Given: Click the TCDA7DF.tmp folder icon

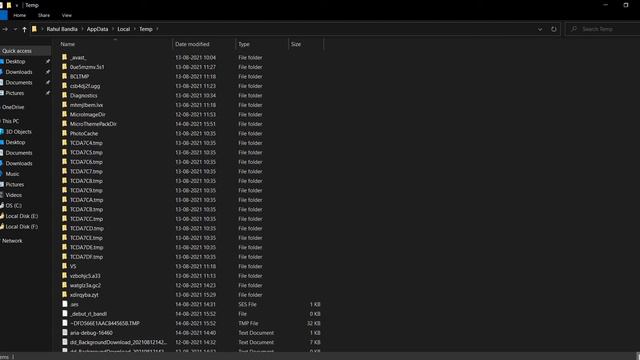Looking at the screenshot, I should coord(64,256).
